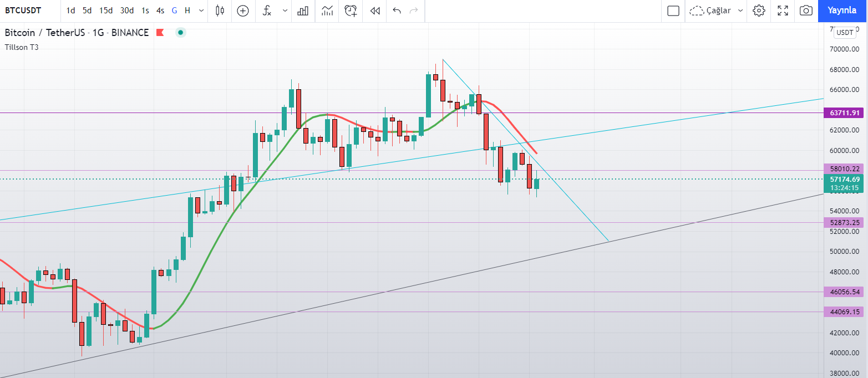This screenshot has width=868, height=378.
Task: Expand the timeframe interval dropdown
Action: click(201, 11)
